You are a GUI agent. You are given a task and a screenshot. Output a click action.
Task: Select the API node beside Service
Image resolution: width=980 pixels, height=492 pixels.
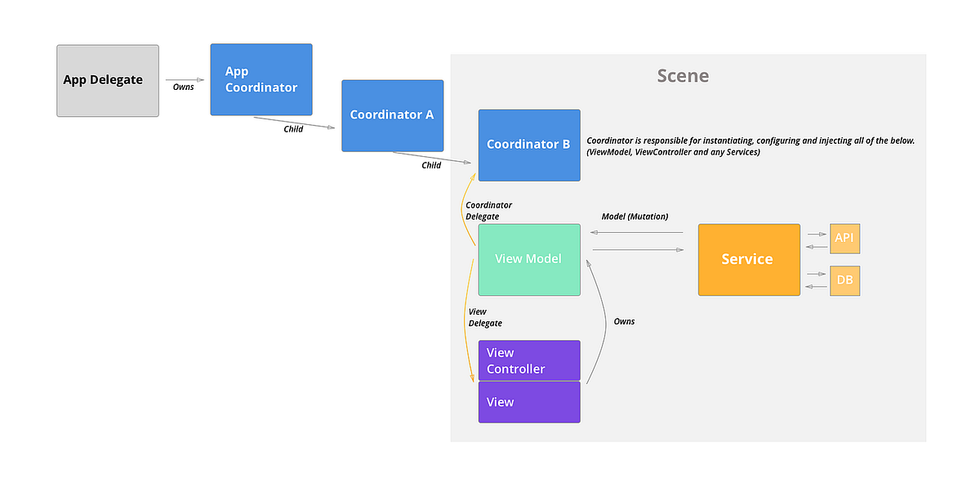[844, 238]
